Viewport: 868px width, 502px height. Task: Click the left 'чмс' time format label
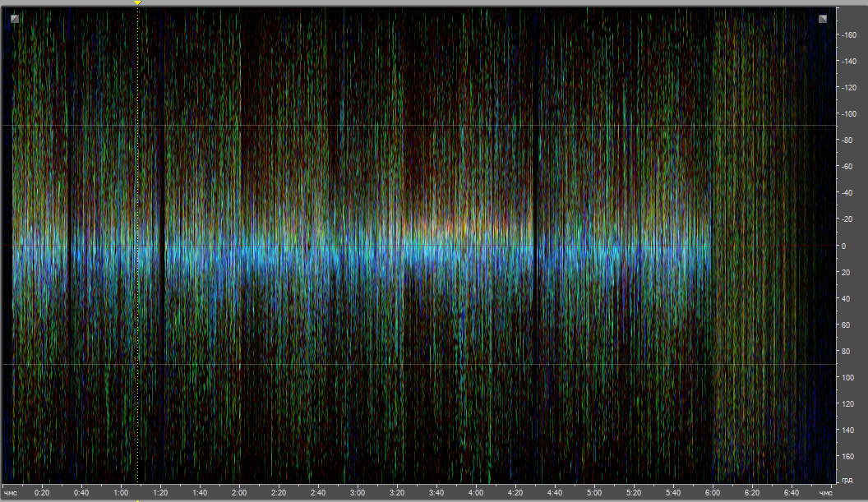click(11, 492)
